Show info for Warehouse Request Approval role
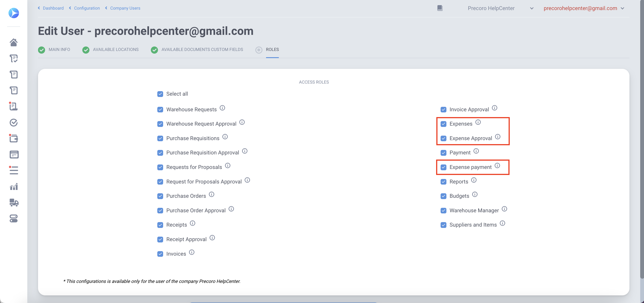Image resolution: width=644 pixels, height=303 pixels. (x=242, y=122)
